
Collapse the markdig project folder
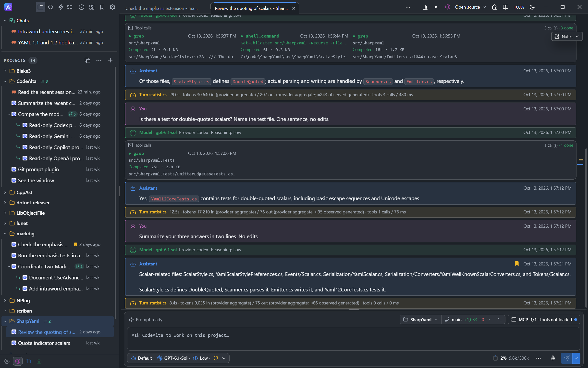coord(5,234)
